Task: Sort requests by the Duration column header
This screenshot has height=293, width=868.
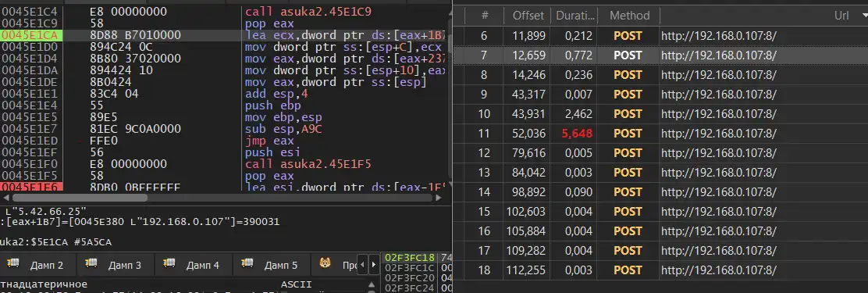Action: [x=574, y=16]
